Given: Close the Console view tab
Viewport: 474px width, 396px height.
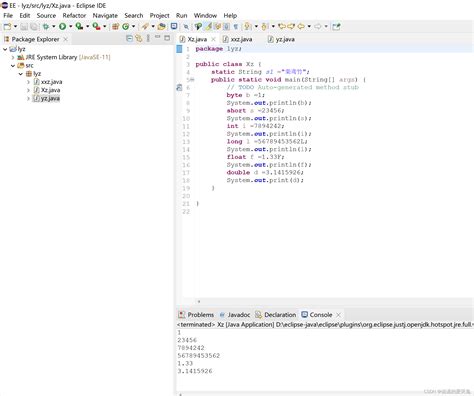Looking at the screenshot, I should [339, 315].
